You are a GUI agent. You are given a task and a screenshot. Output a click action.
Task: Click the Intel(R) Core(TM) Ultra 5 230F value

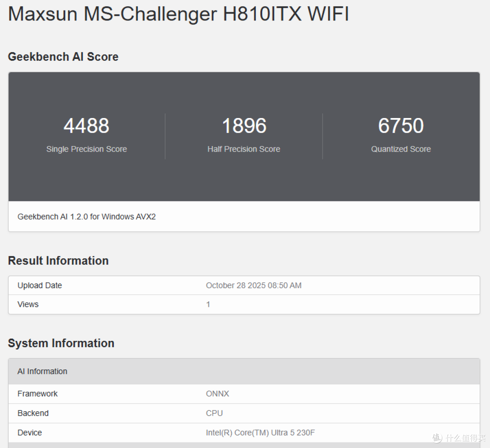click(x=260, y=433)
